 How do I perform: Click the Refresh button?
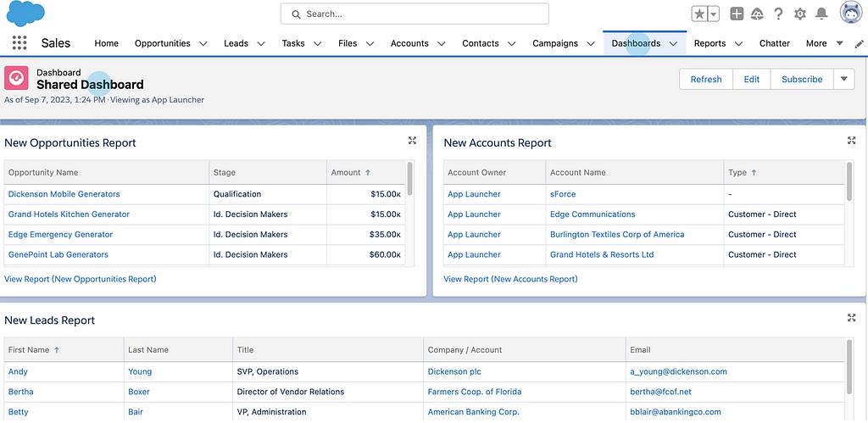point(705,79)
